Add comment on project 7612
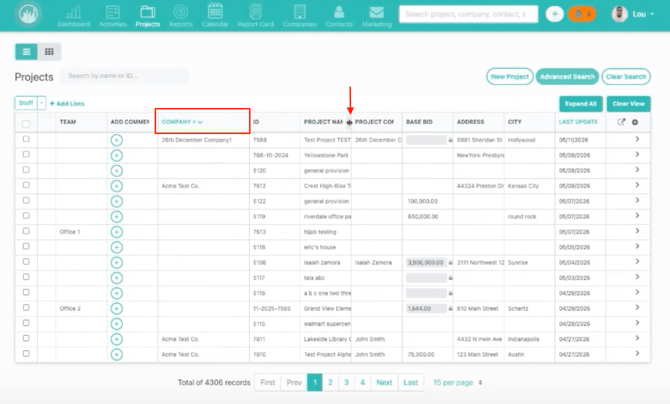670x404 pixels. [117, 186]
